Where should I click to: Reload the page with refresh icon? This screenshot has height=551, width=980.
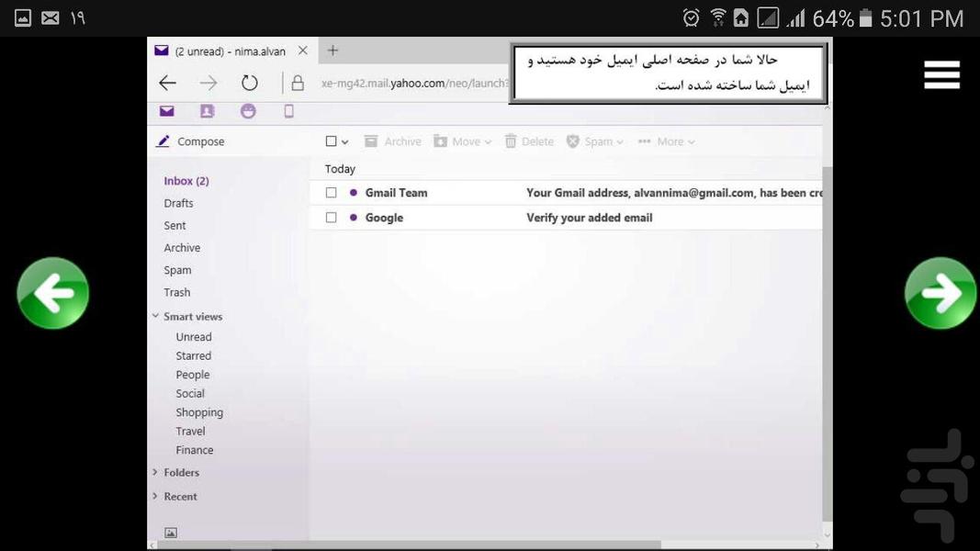[x=250, y=83]
